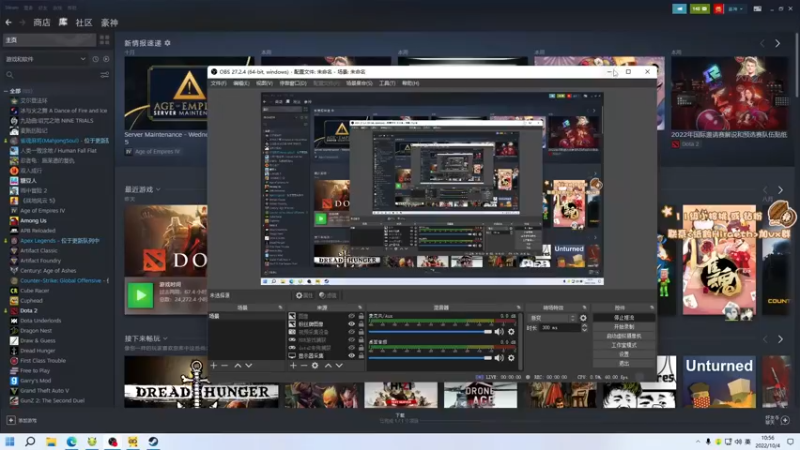Open source properties gear in sources toolbar

click(x=315, y=365)
